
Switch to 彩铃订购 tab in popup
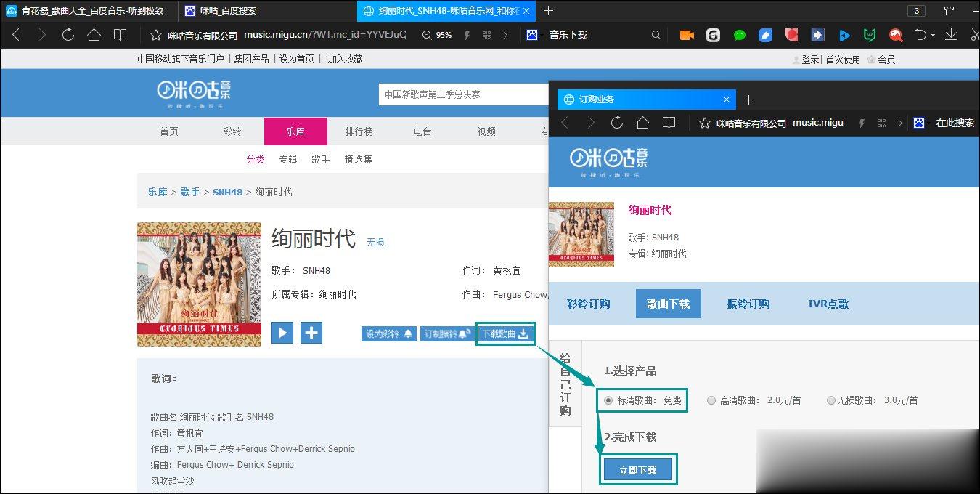(x=588, y=304)
